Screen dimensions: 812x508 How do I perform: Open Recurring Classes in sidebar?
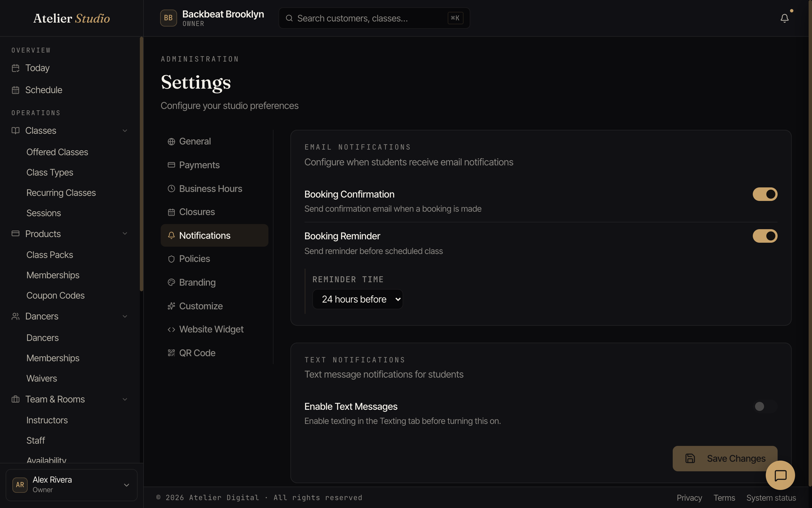(61, 193)
